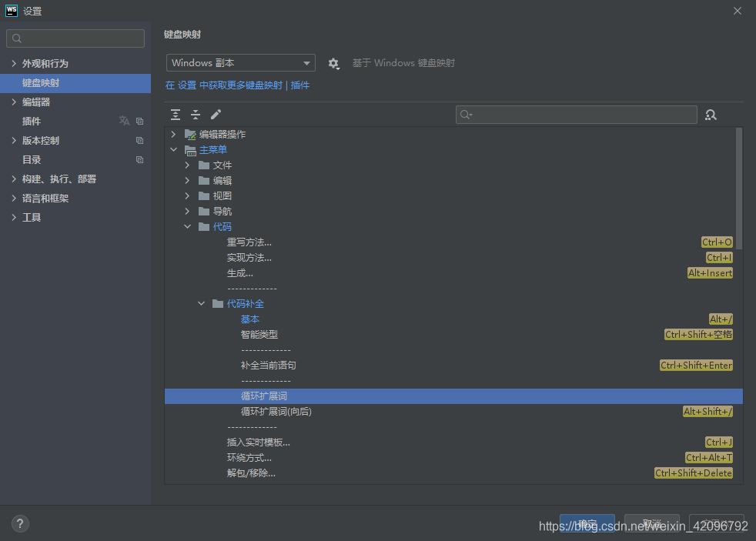Click the 确定 button
Viewport: 756px width, 541px height.
click(587, 523)
